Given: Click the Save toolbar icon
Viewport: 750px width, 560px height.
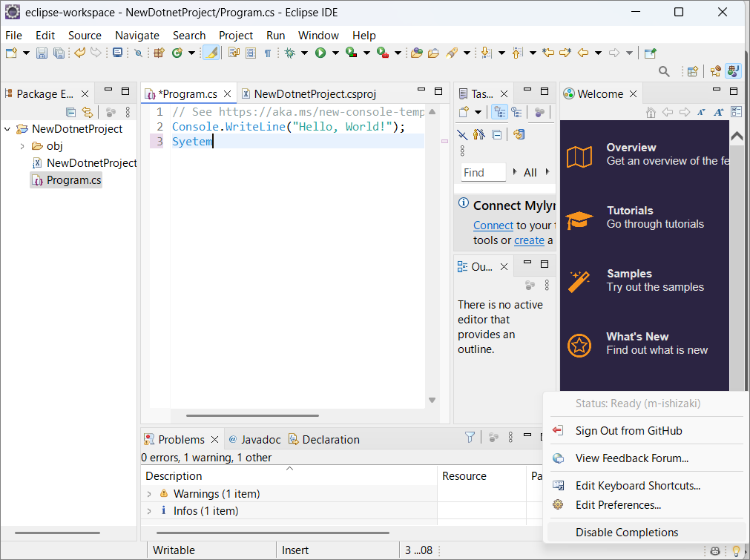Looking at the screenshot, I should [x=42, y=53].
